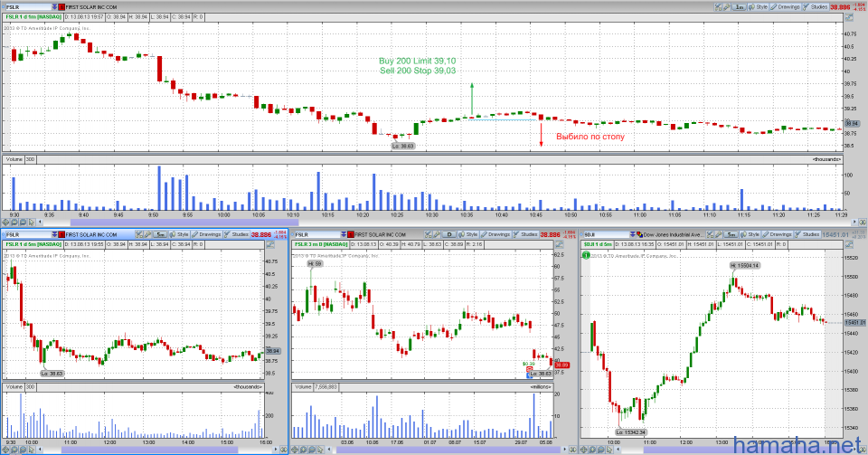Open the Style menu on the top 1m chart
The width and height of the screenshot is (868, 455).
[759, 7]
